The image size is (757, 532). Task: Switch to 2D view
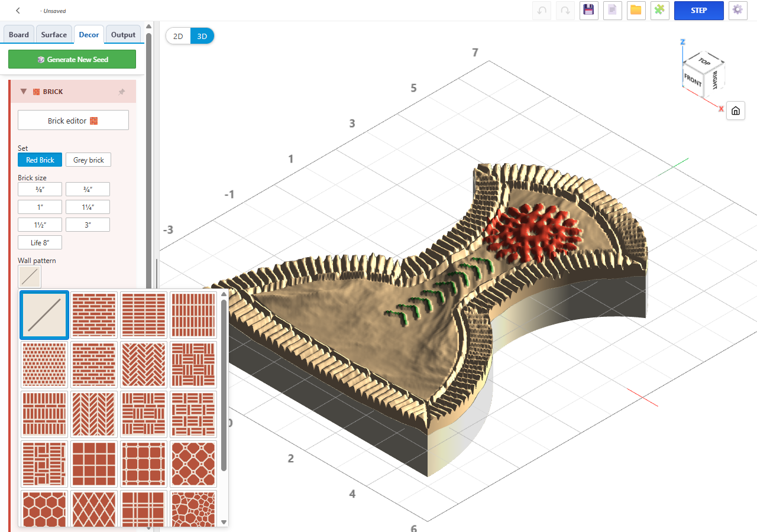[178, 36]
